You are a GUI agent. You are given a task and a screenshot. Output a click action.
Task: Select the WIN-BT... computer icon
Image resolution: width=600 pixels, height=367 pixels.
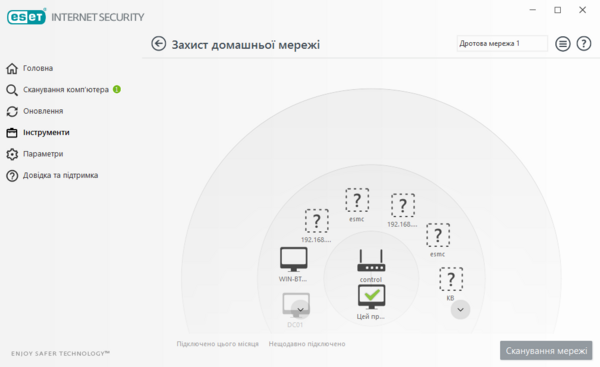(293, 259)
